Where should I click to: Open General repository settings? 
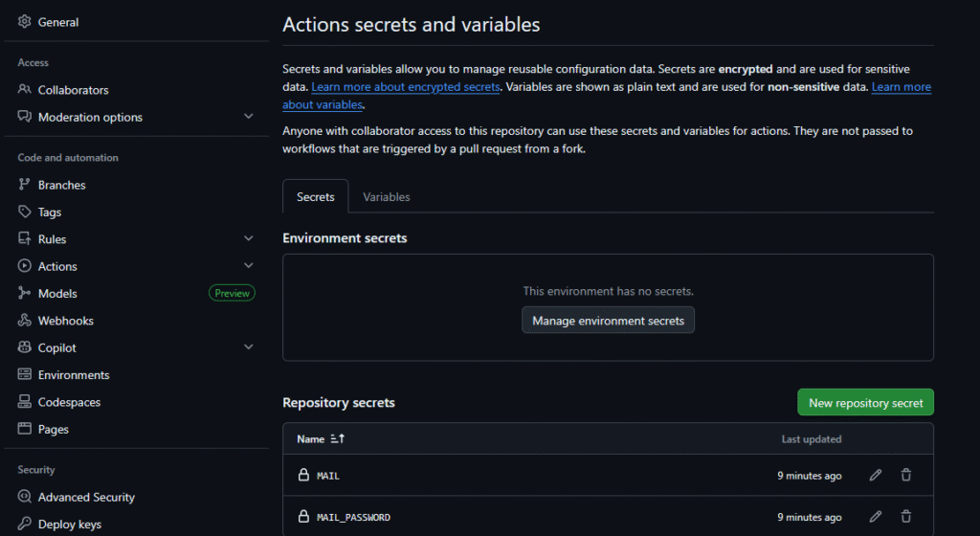coord(57,22)
